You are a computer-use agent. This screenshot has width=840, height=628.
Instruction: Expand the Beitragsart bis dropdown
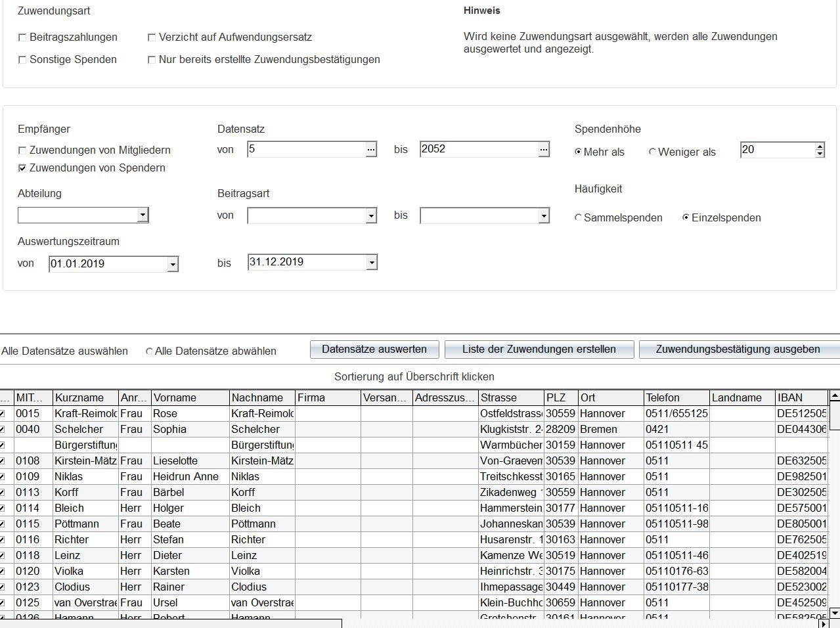pos(544,215)
